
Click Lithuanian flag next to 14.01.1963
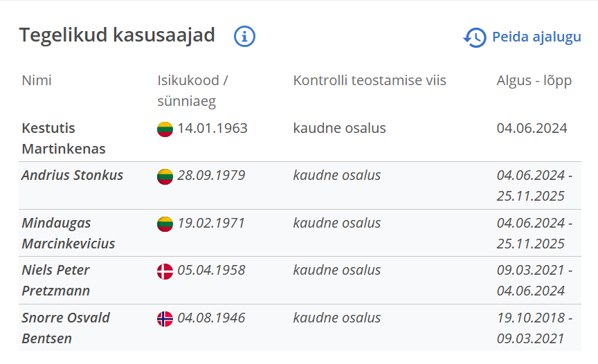[x=165, y=129]
